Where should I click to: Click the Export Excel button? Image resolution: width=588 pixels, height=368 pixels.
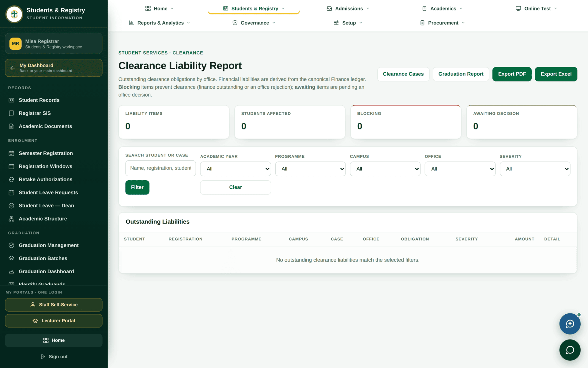click(556, 74)
